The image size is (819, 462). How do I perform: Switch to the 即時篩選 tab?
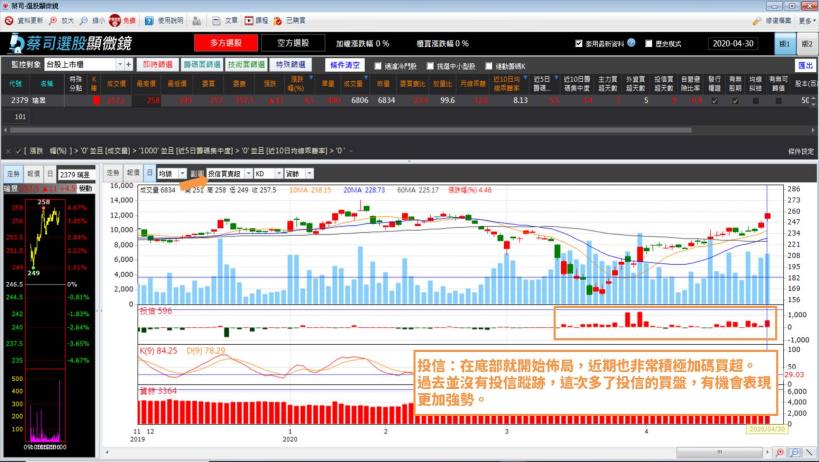point(158,65)
